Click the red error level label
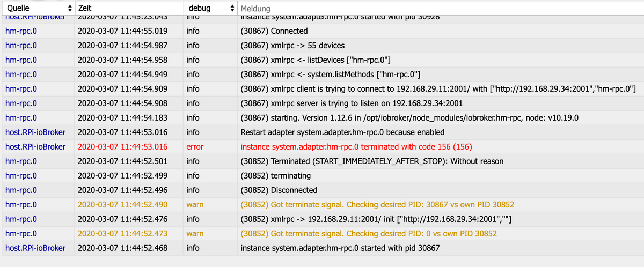The width and height of the screenshot is (644, 267). pyautogui.click(x=195, y=147)
